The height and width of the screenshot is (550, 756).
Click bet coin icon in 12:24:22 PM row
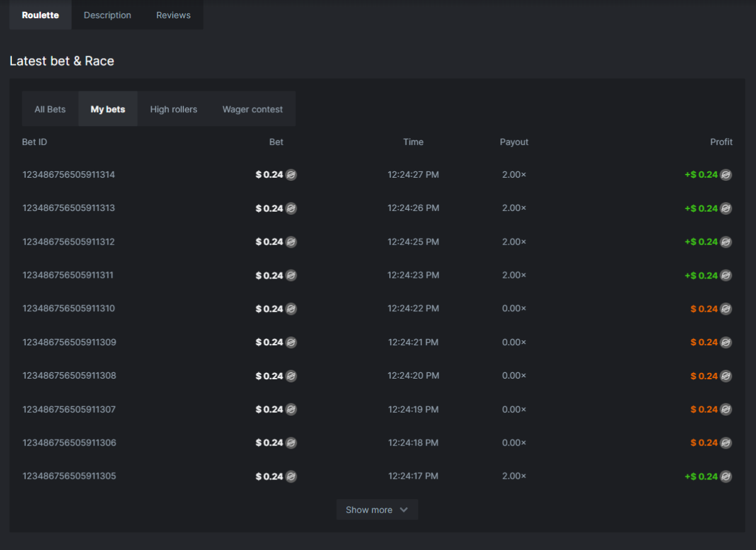click(x=291, y=309)
